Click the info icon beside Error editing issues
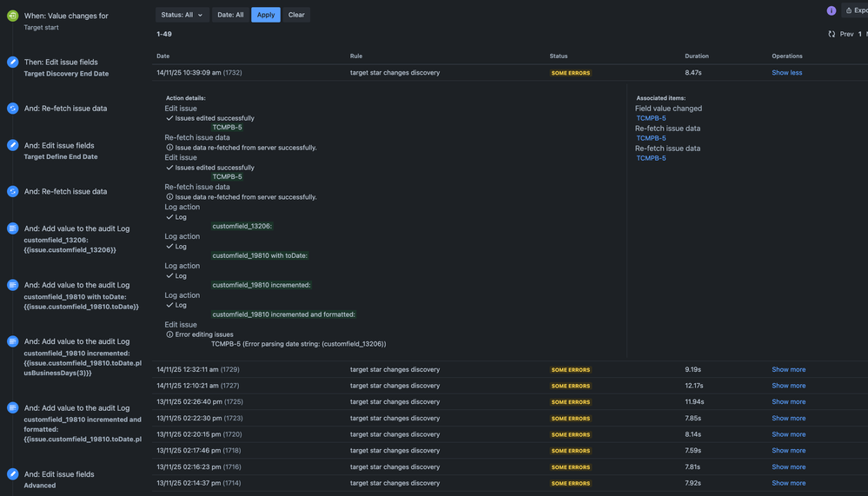The width and height of the screenshot is (868, 496). coord(169,334)
